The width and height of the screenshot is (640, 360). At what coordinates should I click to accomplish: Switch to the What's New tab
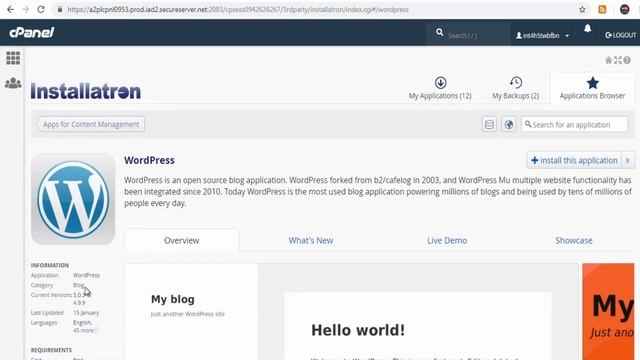[311, 240]
